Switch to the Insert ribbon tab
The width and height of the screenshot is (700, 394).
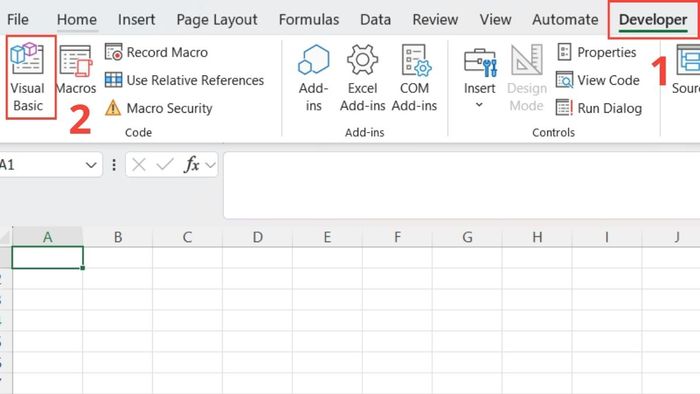coord(137,20)
